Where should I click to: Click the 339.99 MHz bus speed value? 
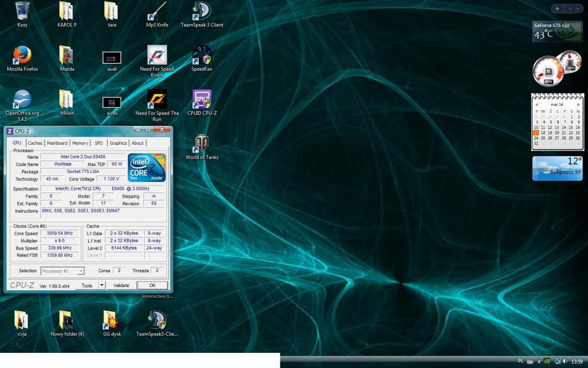(x=59, y=248)
